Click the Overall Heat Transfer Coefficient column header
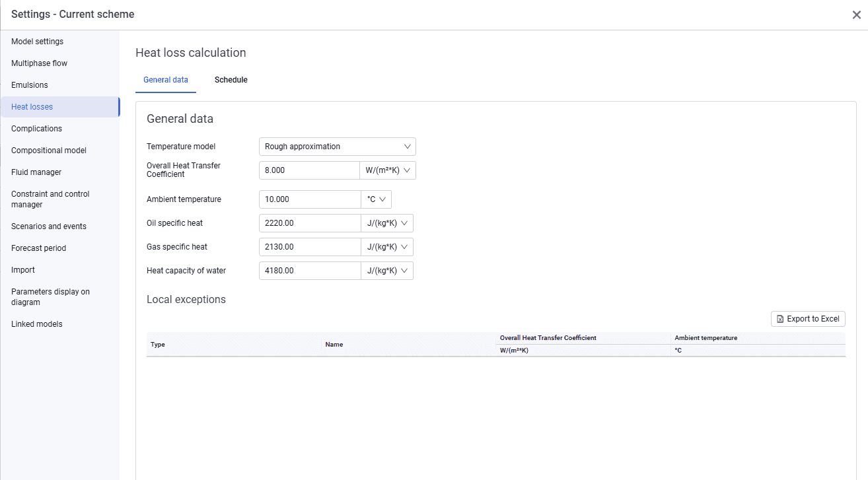Viewport: 868px width, 480px height. [583, 338]
